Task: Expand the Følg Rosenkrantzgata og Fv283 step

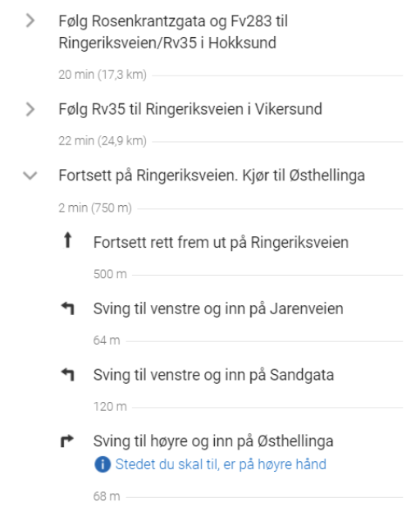Action: click(x=30, y=21)
